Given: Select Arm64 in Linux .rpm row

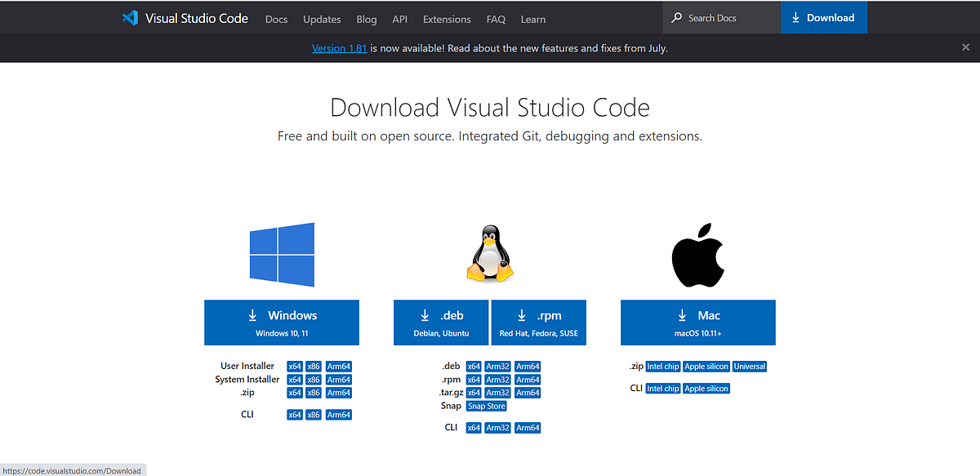Looking at the screenshot, I should [x=528, y=380].
